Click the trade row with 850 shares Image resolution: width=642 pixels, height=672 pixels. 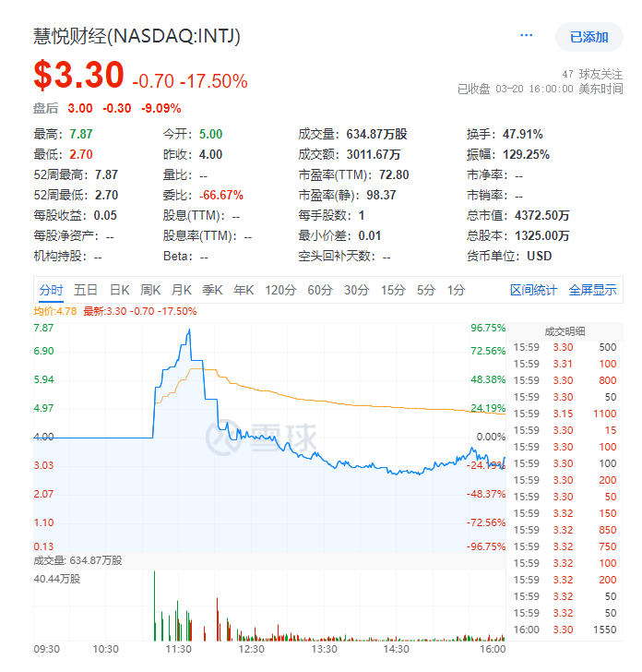[565, 530]
